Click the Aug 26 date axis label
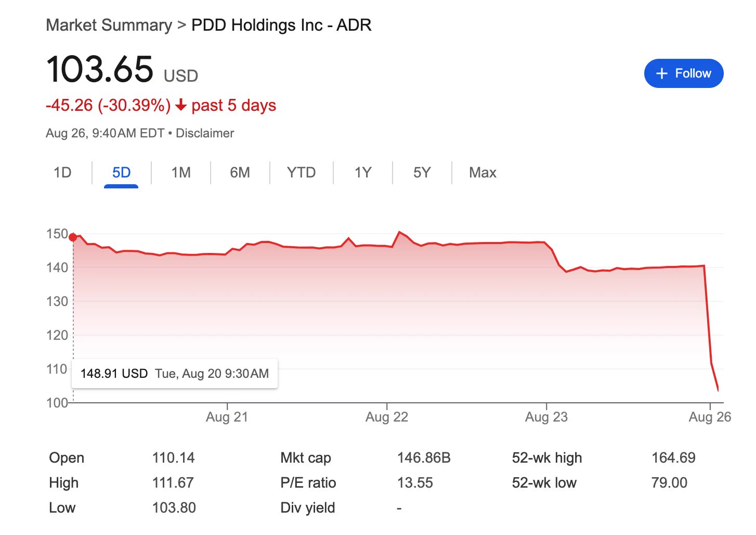 (x=710, y=417)
